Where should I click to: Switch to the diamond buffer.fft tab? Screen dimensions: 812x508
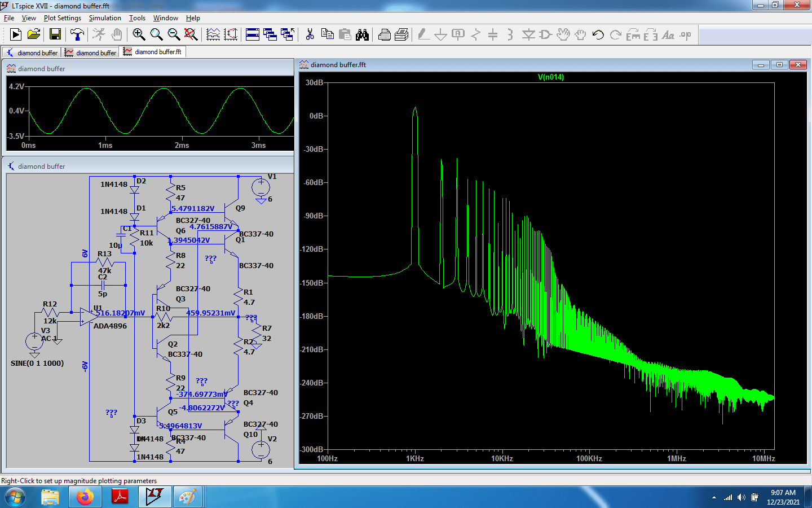[x=153, y=52]
